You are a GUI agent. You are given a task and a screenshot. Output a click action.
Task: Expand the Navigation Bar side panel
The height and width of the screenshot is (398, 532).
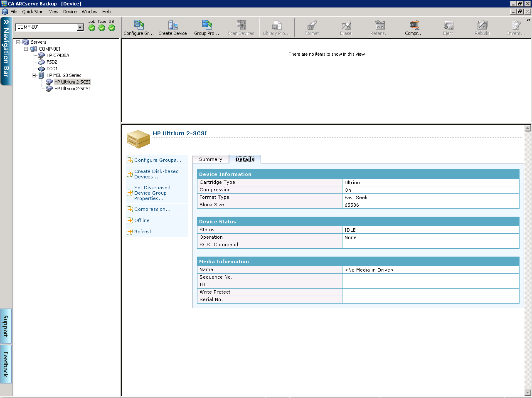tap(6, 51)
